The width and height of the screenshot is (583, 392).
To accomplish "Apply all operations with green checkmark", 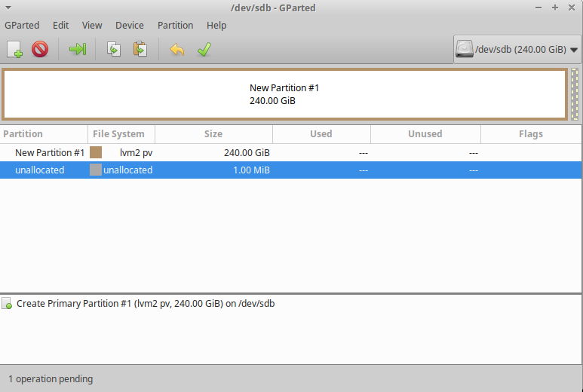I will pyautogui.click(x=204, y=49).
